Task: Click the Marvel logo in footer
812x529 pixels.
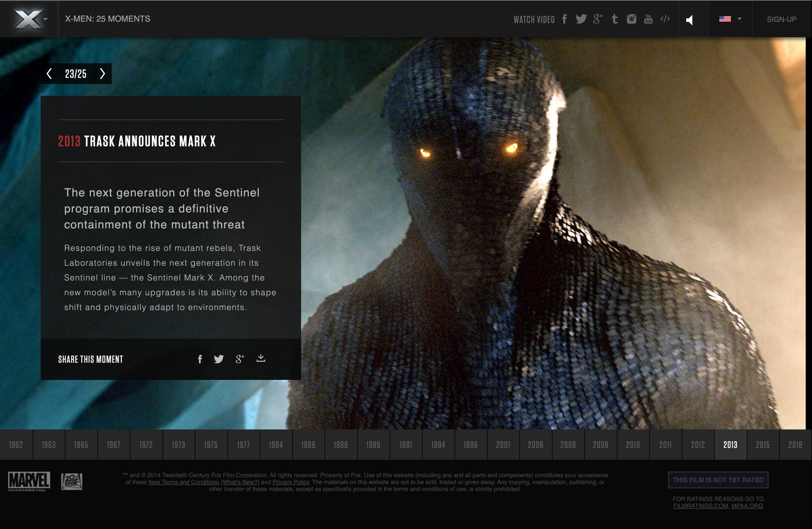Action: 29,481
